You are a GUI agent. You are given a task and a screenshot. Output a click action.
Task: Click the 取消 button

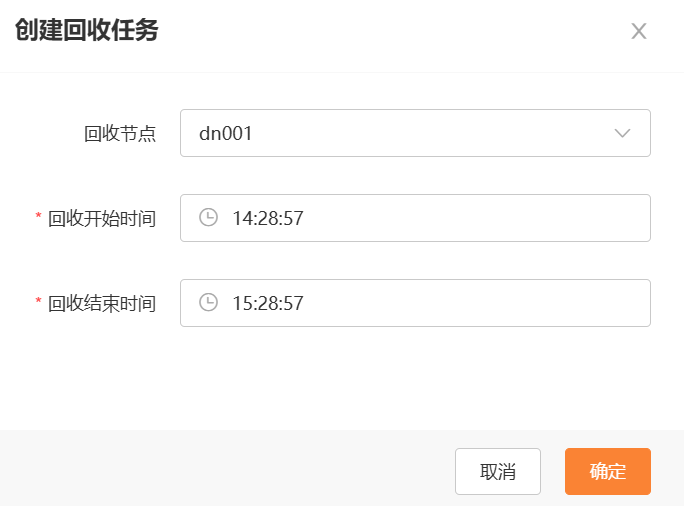[498, 472]
